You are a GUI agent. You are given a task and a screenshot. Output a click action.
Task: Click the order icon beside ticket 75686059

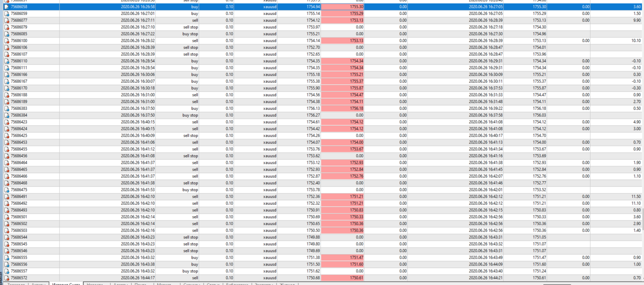[x=6, y=13]
